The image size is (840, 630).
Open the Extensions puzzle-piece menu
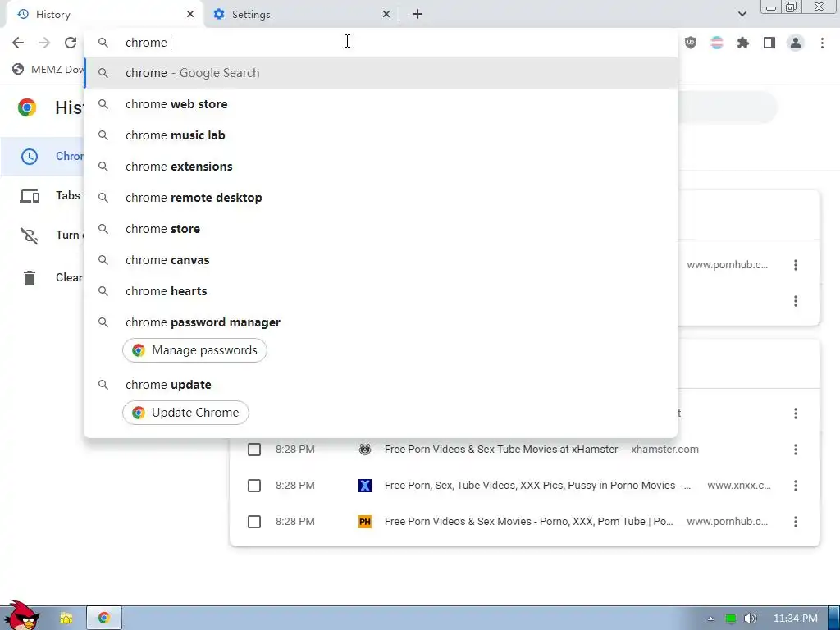(x=743, y=43)
